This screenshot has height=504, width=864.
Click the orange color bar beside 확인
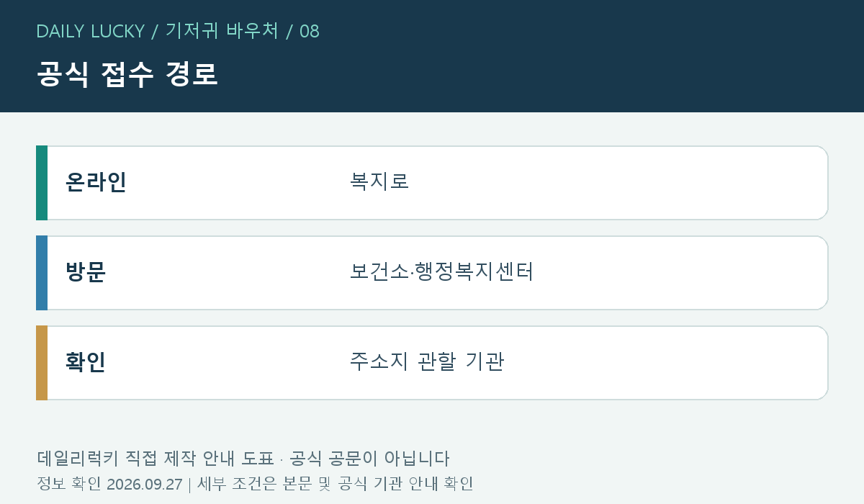[42, 363]
